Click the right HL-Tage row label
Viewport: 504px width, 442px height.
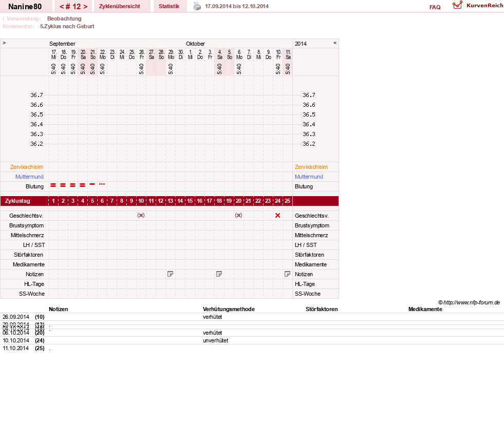pyautogui.click(x=305, y=284)
